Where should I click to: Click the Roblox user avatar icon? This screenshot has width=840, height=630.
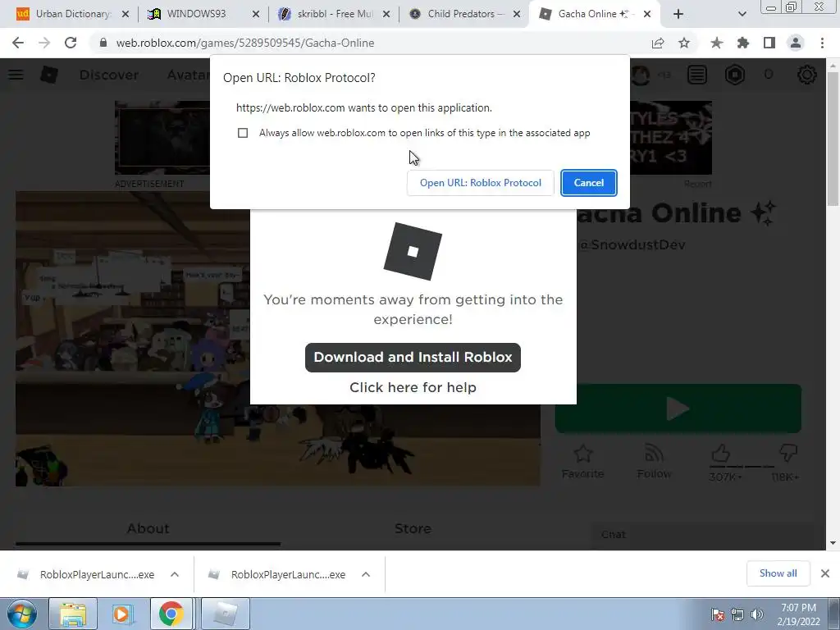pyautogui.click(x=641, y=75)
